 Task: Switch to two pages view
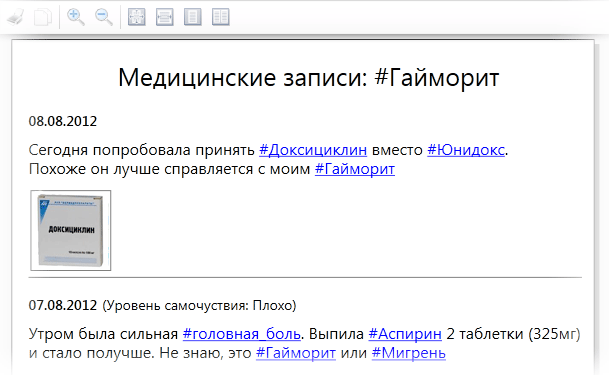[x=221, y=17]
